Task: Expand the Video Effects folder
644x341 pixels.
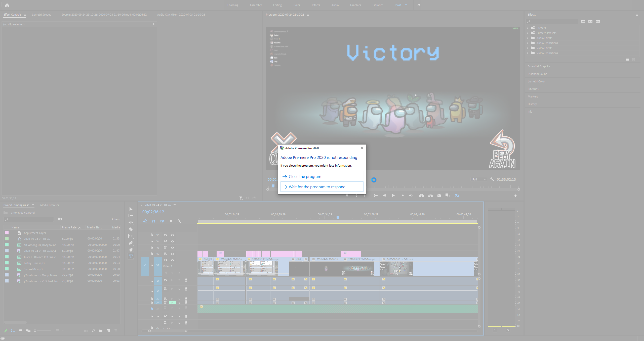Action: tap(528, 48)
